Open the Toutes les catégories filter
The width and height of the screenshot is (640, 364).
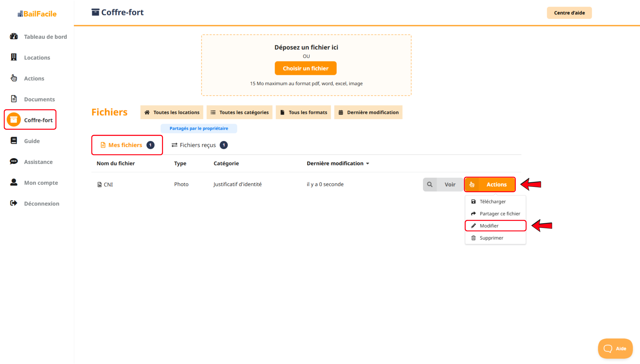click(x=239, y=112)
